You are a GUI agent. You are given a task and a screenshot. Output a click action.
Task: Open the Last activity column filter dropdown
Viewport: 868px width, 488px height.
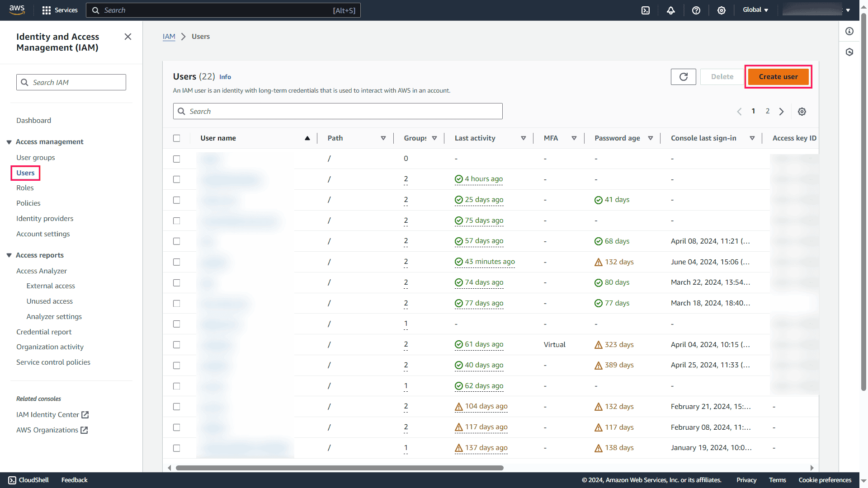coord(524,138)
